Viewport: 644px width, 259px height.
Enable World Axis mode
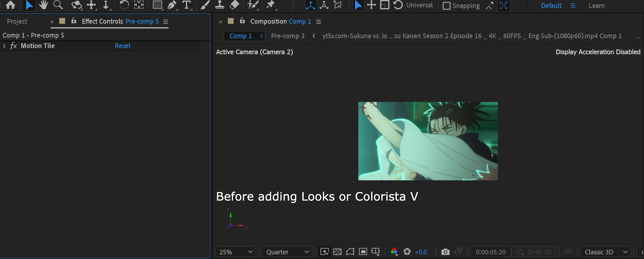[324, 5]
